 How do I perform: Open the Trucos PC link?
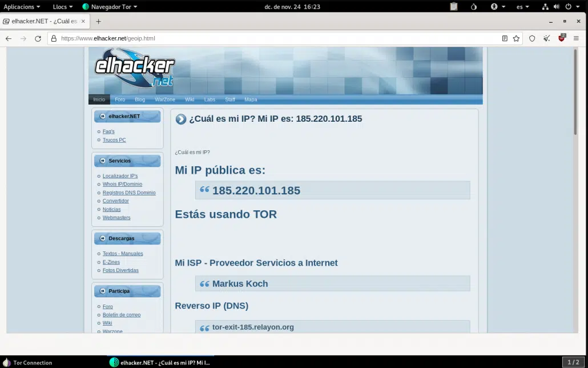[x=114, y=140]
